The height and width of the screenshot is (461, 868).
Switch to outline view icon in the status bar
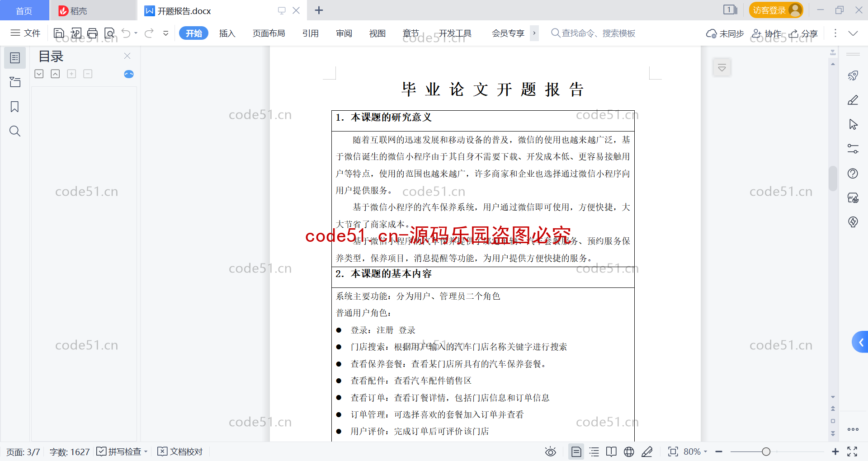[x=594, y=452]
